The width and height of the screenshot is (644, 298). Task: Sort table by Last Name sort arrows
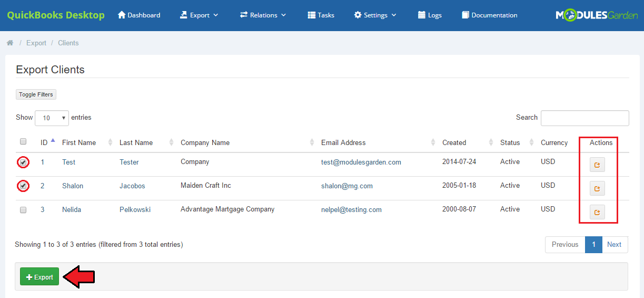[171, 142]
